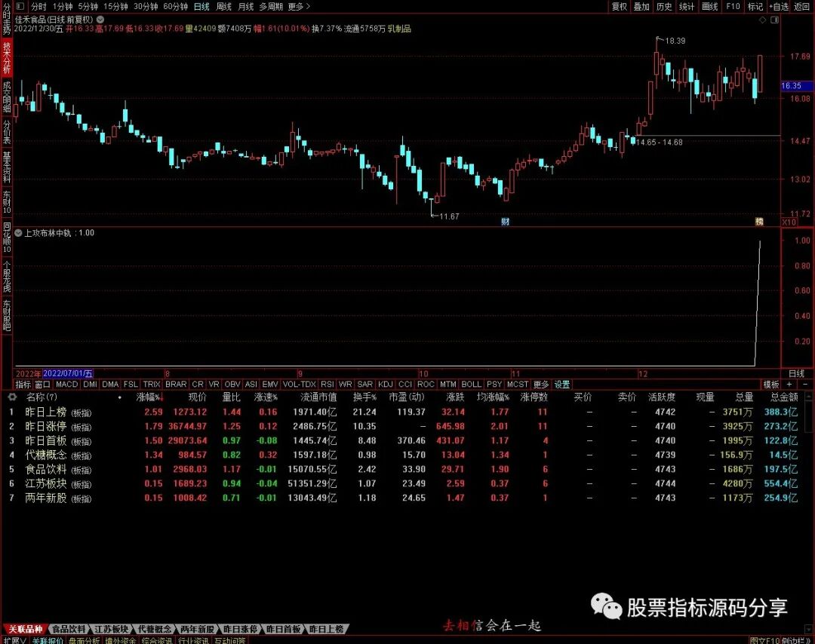Apply the RSI indicator
The image size is (815, 644).
[327, 385]
